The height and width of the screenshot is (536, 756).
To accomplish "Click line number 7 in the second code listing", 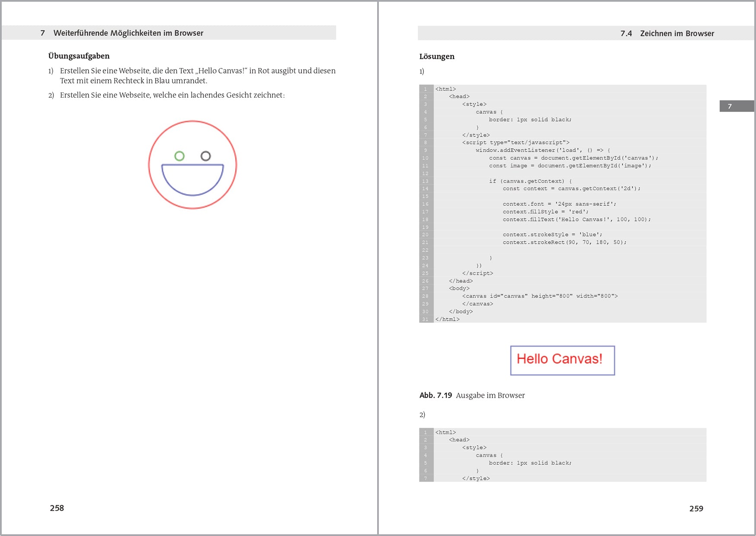I will (x=426, y=478).
